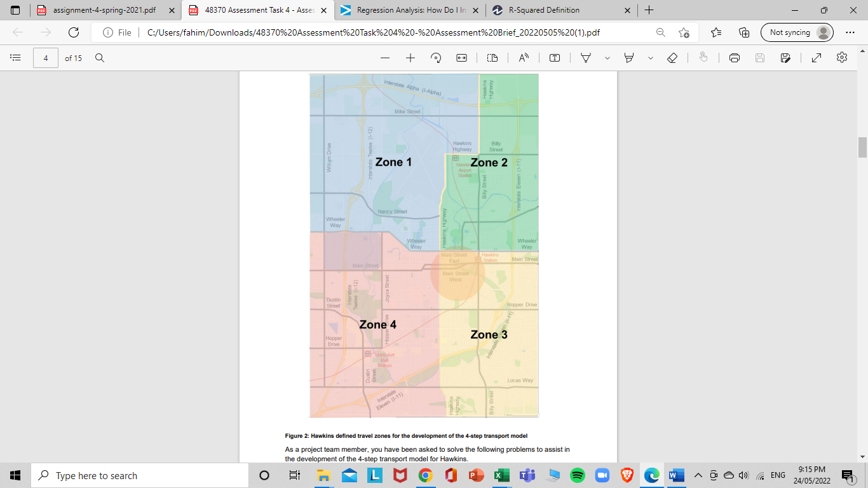Expand the Highlight color options dropdown
The height and width of the screenshot is (488, 868).
[x=651, y=58]
